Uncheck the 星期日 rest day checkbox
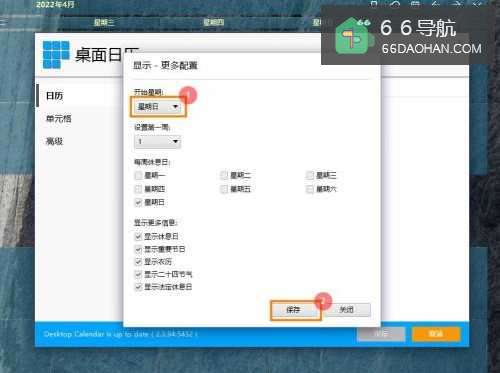Image resolution: width=500 pixels, height=373 pixels. click(x=138, y=202)
